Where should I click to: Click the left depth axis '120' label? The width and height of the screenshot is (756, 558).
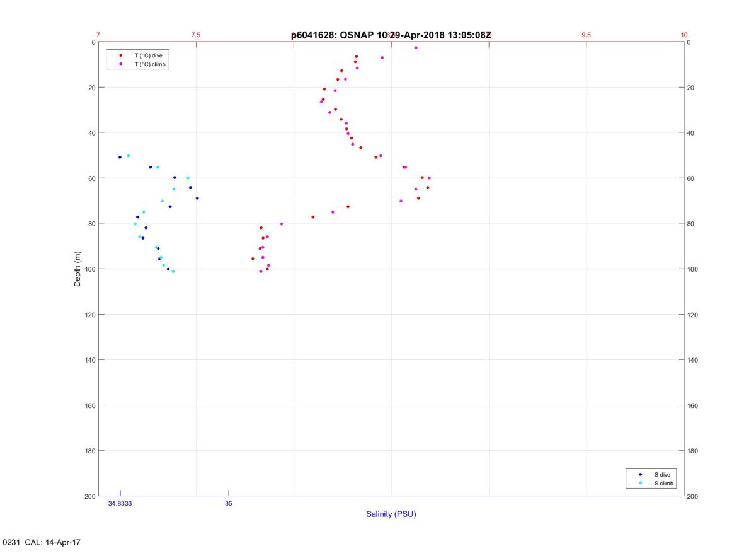89,315
